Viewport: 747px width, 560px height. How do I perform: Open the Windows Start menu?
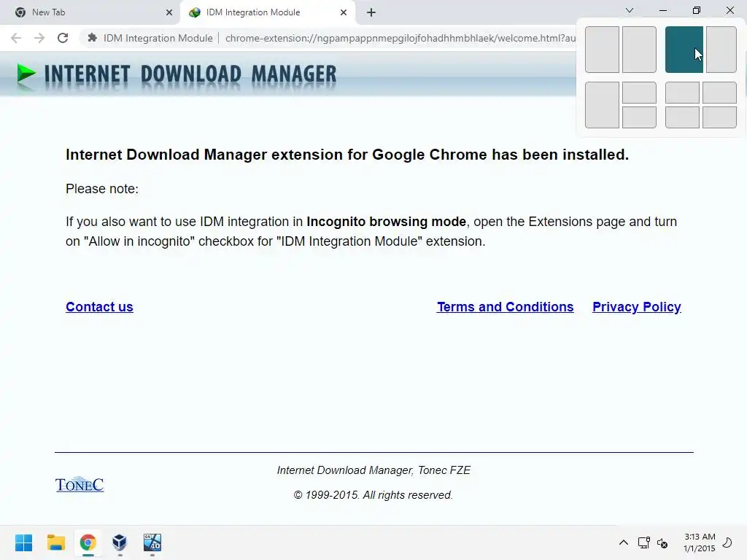point(24,542)
